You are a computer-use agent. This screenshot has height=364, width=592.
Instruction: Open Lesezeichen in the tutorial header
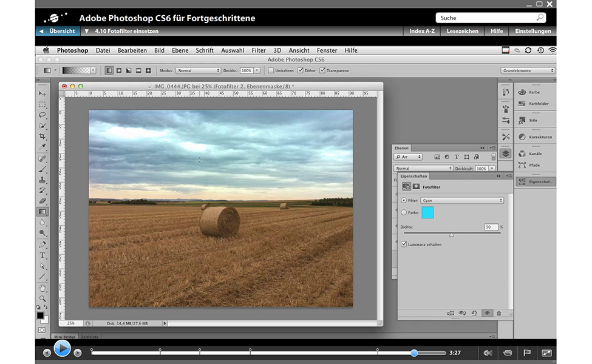tap(462, 31)
